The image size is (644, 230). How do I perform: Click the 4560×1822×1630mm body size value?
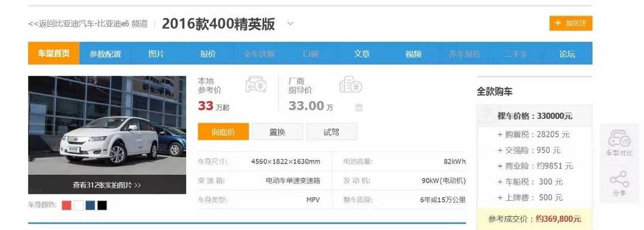point(286,161)
